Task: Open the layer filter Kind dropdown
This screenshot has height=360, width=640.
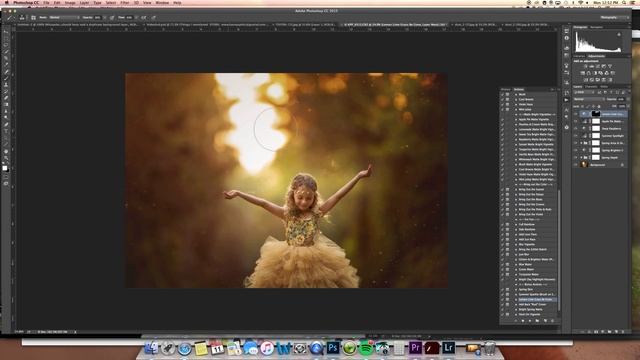Action: 584,93
